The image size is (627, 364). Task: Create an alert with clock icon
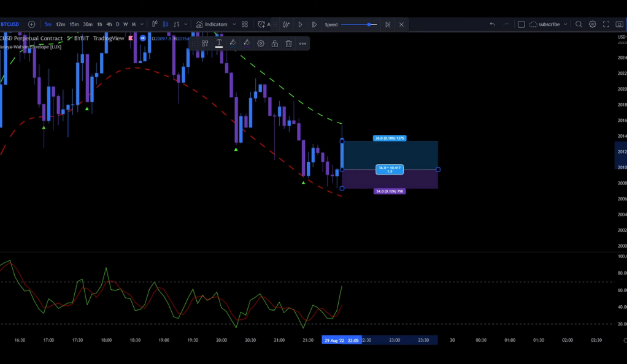(261, 25)
